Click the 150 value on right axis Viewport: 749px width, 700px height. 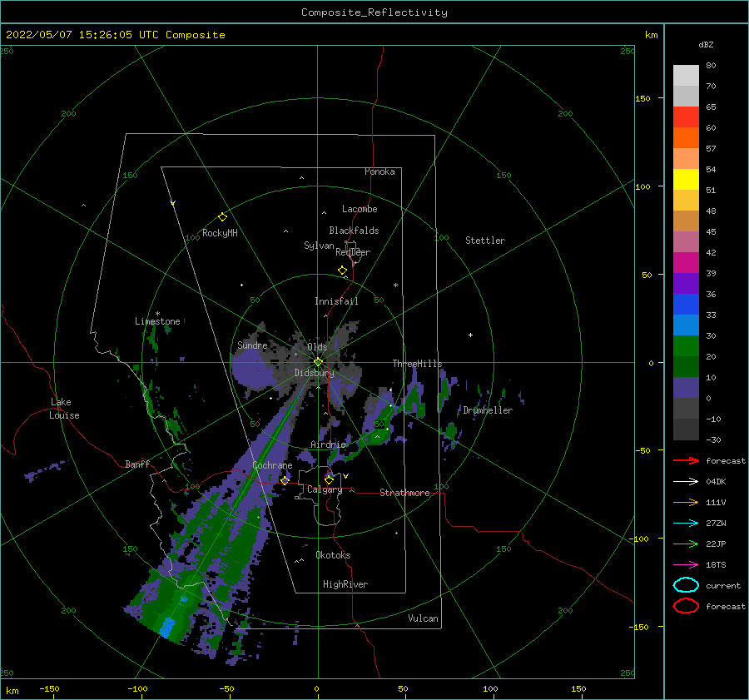pos(642,98)
